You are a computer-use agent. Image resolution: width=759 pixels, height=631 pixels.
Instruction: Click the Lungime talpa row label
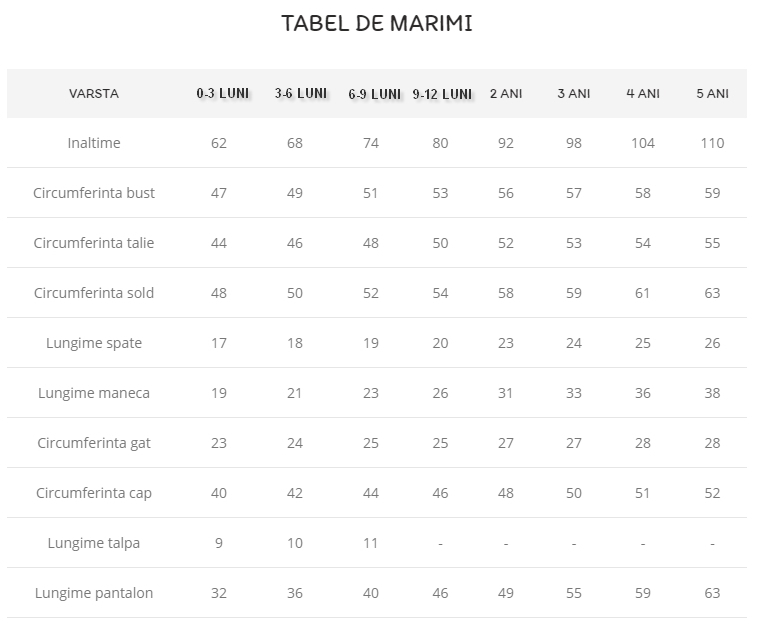click(x=94, y=543)
